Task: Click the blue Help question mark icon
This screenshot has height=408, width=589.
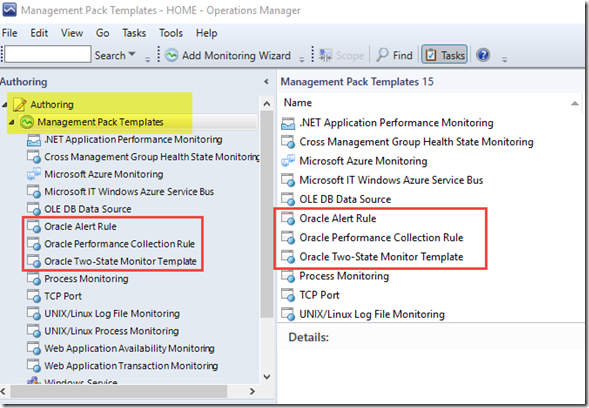Action: 483,55
